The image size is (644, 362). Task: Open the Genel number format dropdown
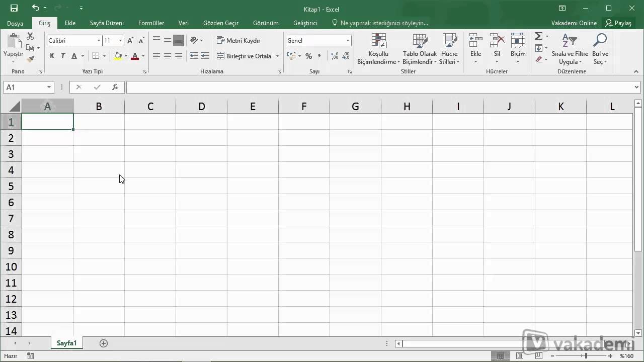coord(348,40)
